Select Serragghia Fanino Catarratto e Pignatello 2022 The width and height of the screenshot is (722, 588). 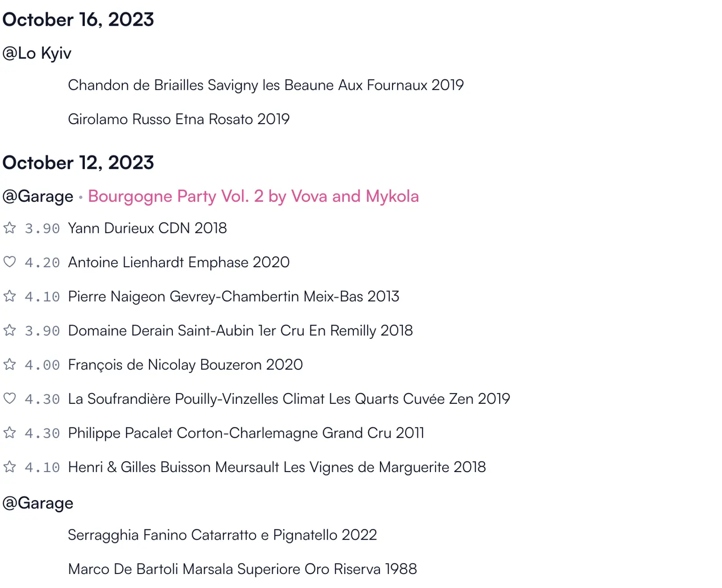[222, 535]
